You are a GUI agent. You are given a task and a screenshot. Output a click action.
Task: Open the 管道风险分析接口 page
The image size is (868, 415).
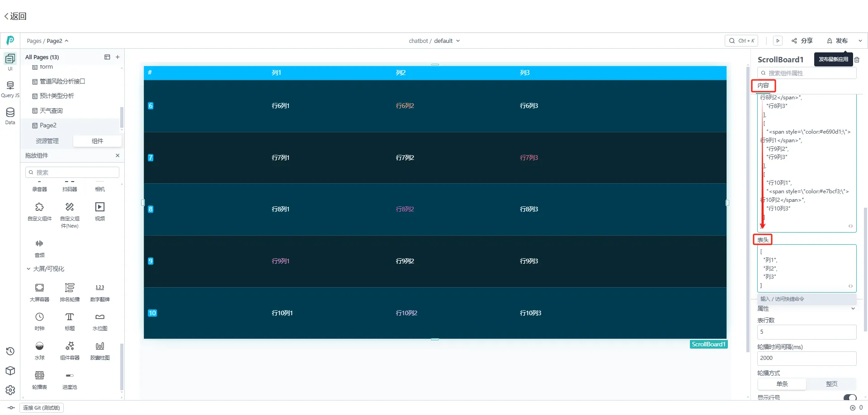62,81
